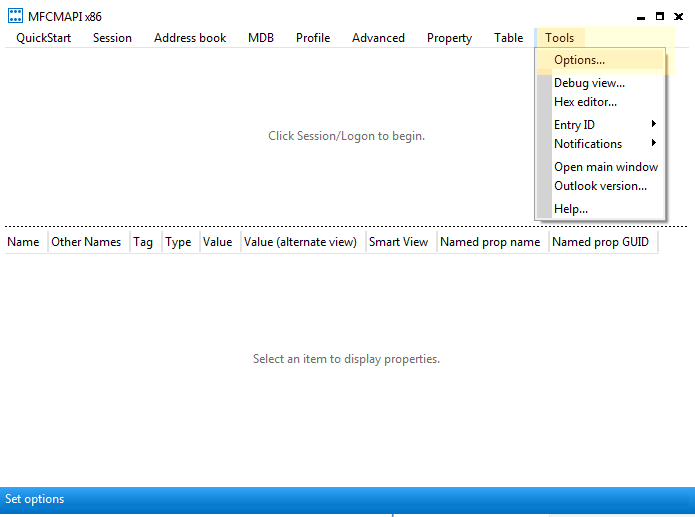Viewport: 695px width, 517px height.
Task: Click the 'Set options' status bar text
Action: click(x=35, y=499)
